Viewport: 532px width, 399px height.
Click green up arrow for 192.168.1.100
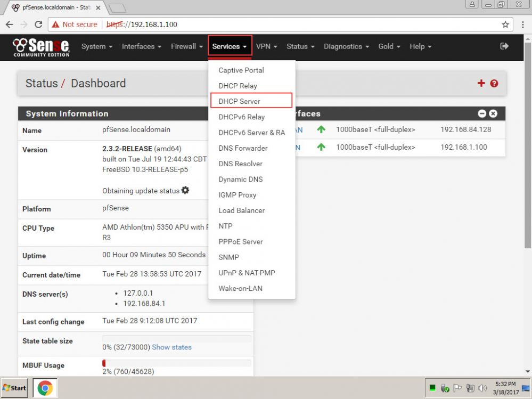coord(321,147)
